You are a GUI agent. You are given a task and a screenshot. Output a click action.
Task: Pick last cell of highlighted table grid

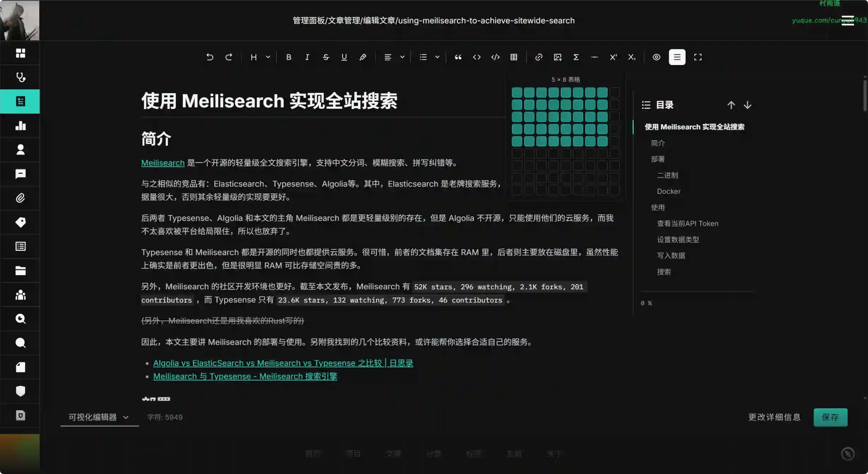[x=602, y=141]
